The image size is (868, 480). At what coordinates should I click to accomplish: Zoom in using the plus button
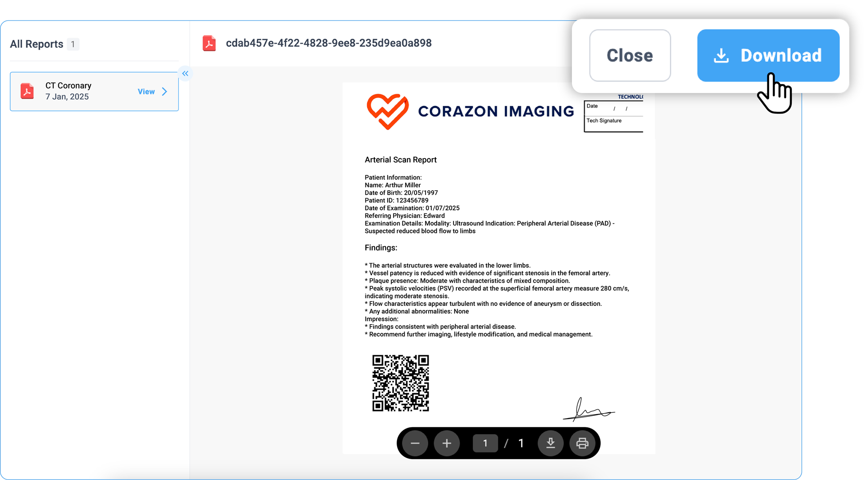(446, 443)
